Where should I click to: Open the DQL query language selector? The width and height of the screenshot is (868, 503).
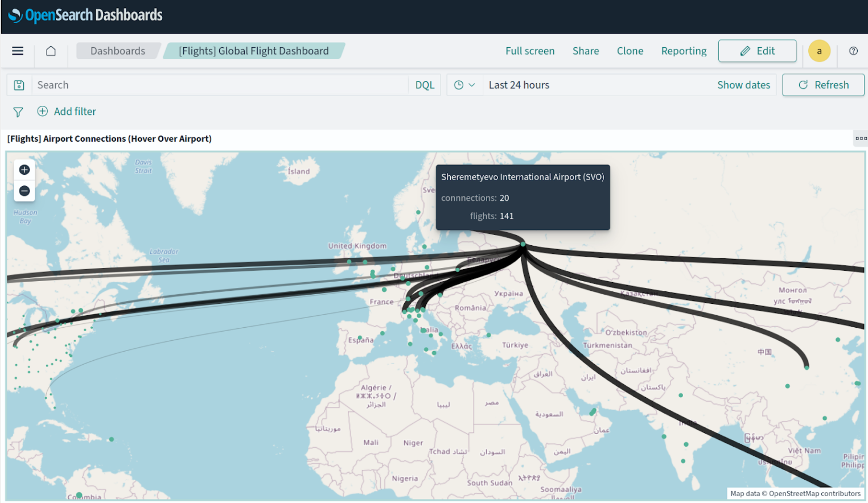(x=425, y=84)
